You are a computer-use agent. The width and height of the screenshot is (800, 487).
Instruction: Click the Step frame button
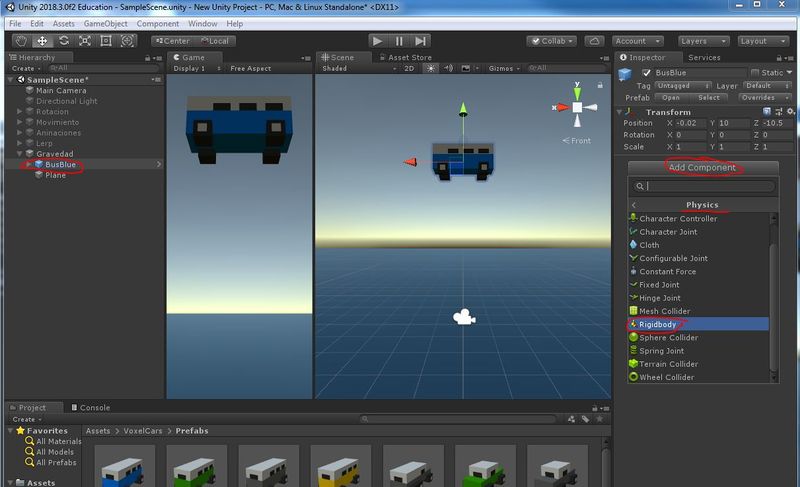(x=420, y=41)
